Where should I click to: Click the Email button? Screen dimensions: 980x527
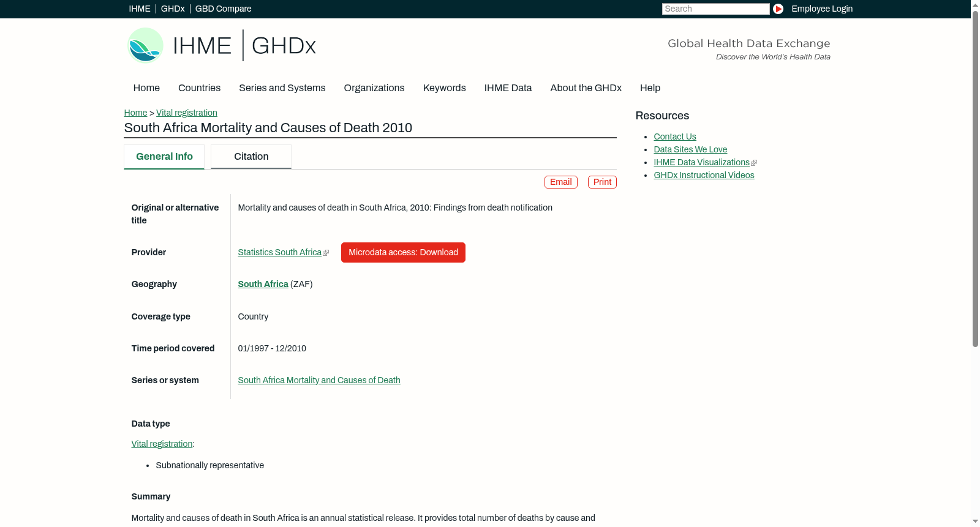click(x=561, y=182)
